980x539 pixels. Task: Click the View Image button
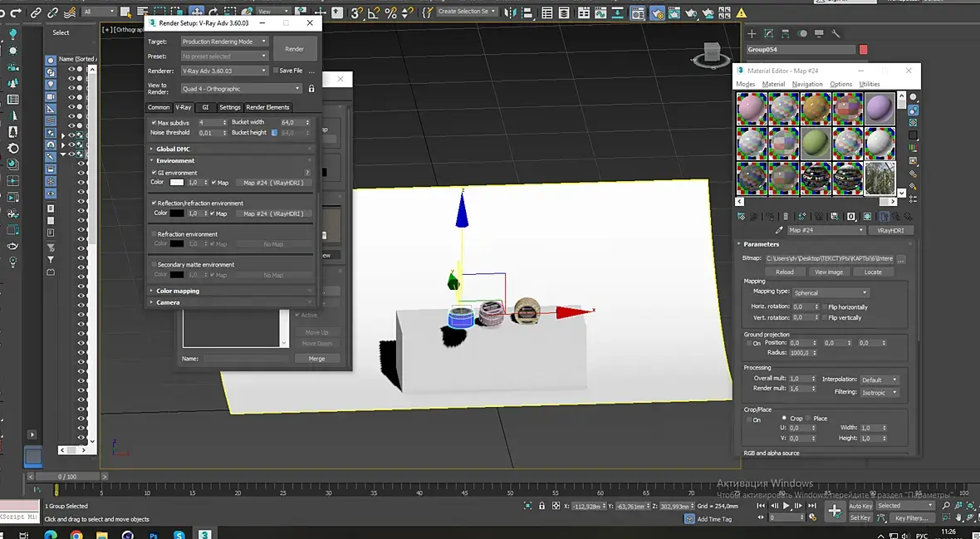828,272
